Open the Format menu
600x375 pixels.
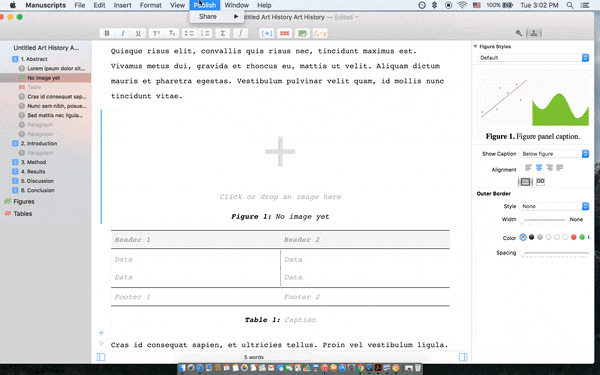150,5
